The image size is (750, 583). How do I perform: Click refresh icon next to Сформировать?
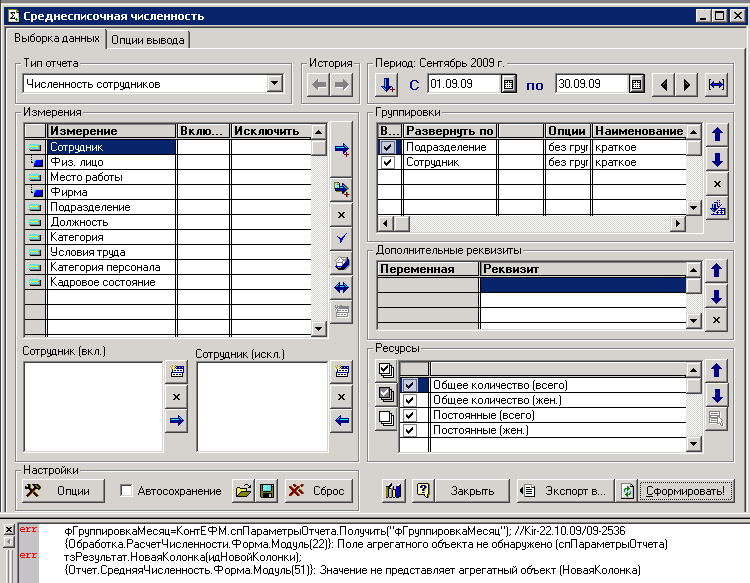click(627, 491)
